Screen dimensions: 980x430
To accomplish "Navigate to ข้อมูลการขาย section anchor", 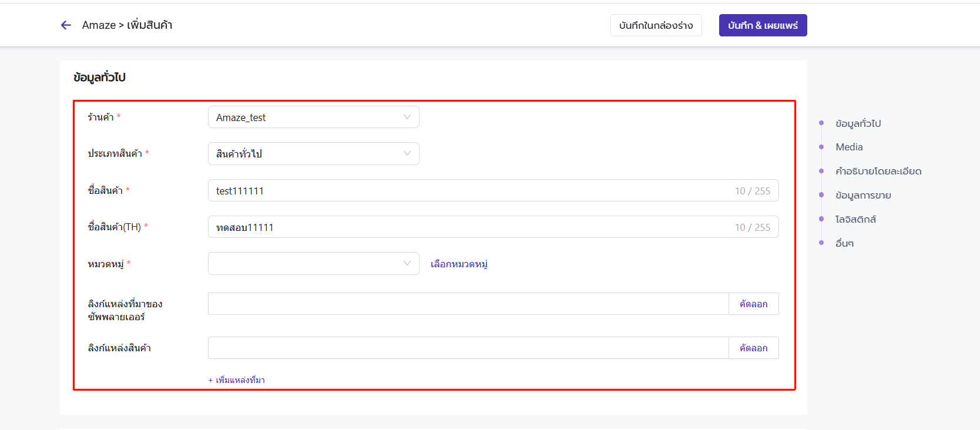I will (x=863, y=196).
